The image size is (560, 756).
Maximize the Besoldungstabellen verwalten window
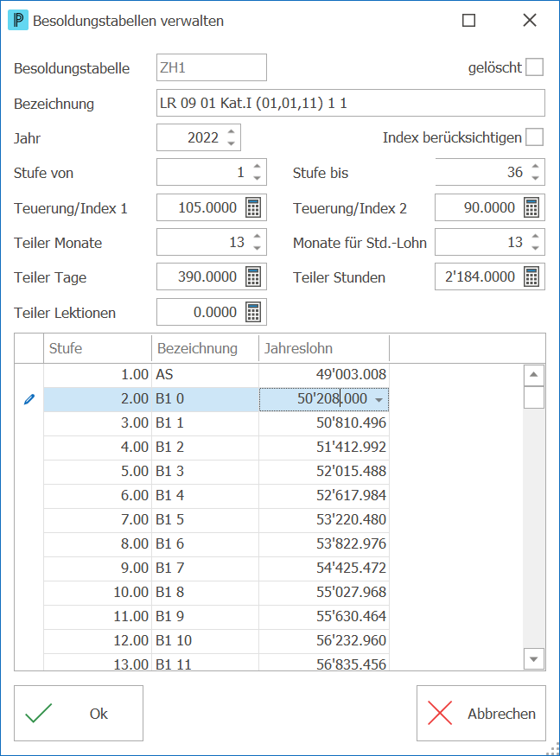click(x=469, y=20)
